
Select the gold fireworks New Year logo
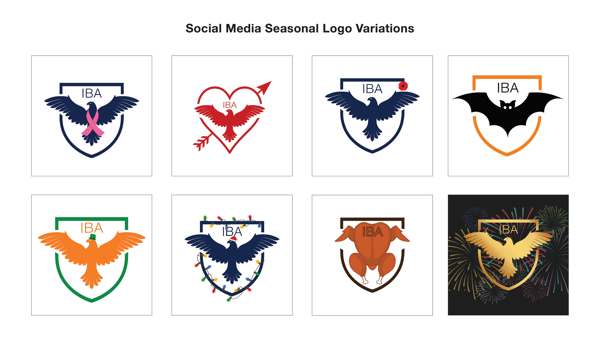[x=508, y=255]
